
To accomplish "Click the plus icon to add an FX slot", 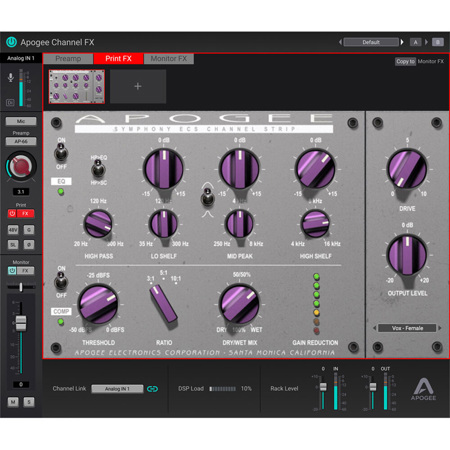I will (x=138, y=86).
